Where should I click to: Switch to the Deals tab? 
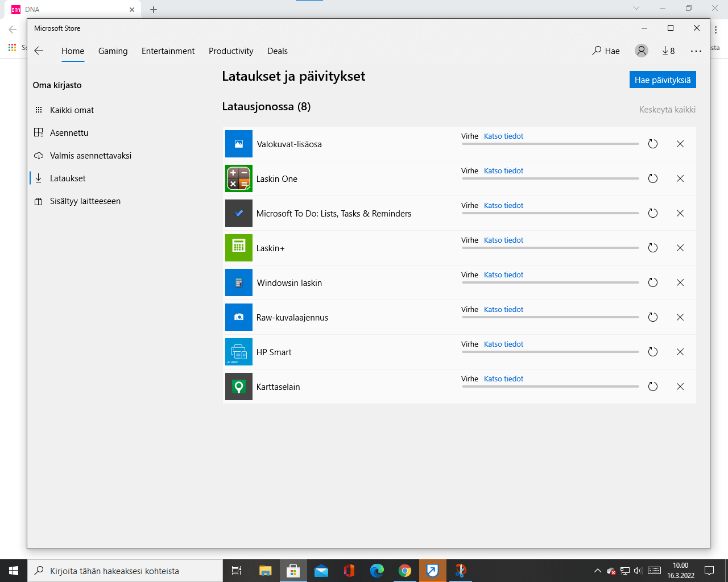(278, 51)
